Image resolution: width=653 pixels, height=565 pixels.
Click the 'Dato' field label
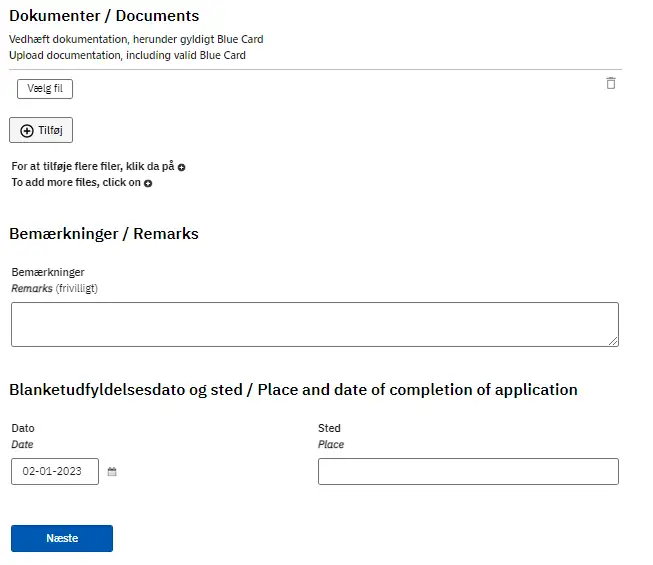point(23,428)
